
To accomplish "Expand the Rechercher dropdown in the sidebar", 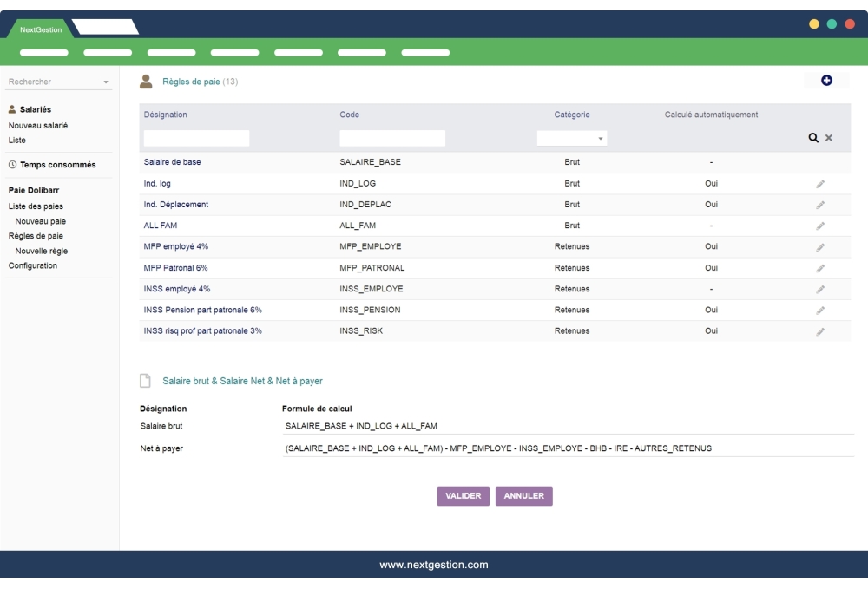I will point(106,81).
